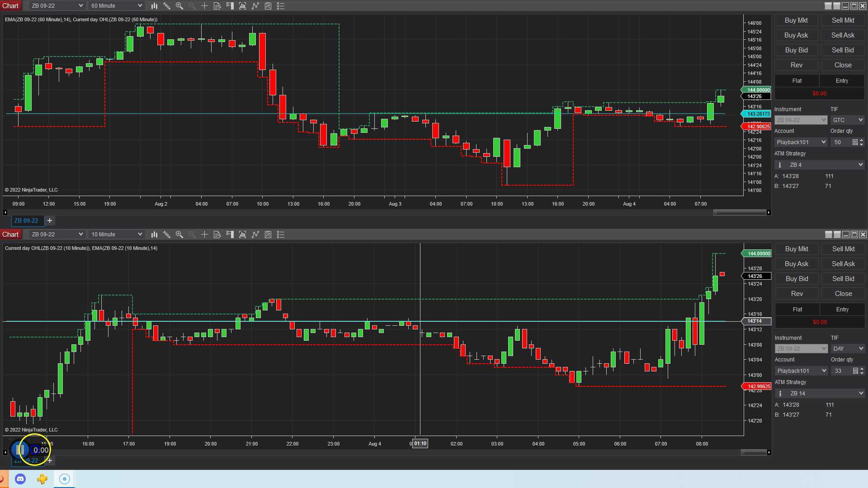
Task: Open chart properties via the checkered icon
Action: (268, 6)
